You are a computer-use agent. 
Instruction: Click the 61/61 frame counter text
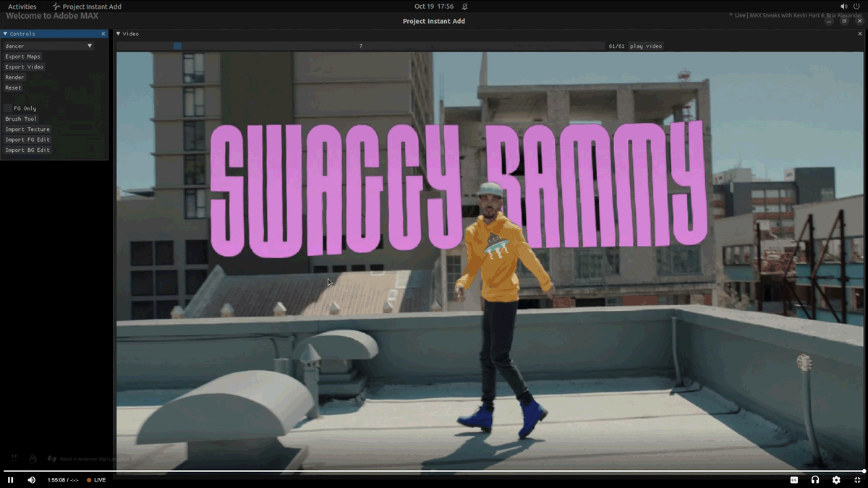(x=616, y=46)
